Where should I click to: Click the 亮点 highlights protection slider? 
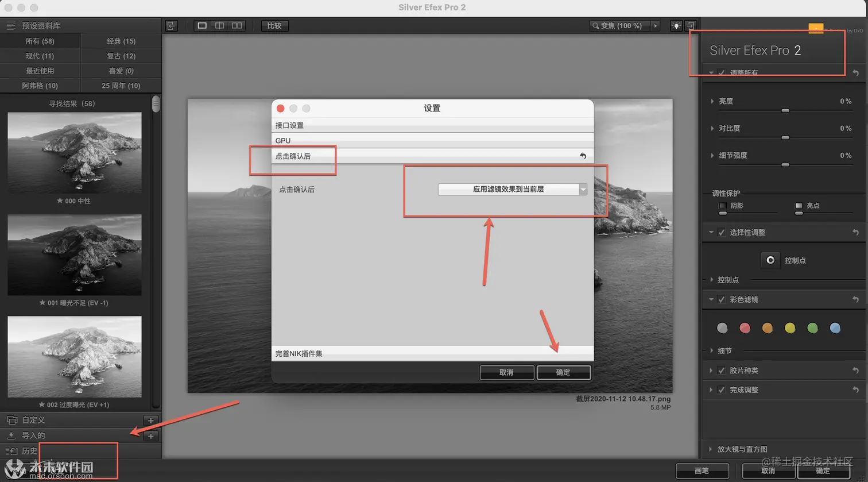tap(799, 213)
